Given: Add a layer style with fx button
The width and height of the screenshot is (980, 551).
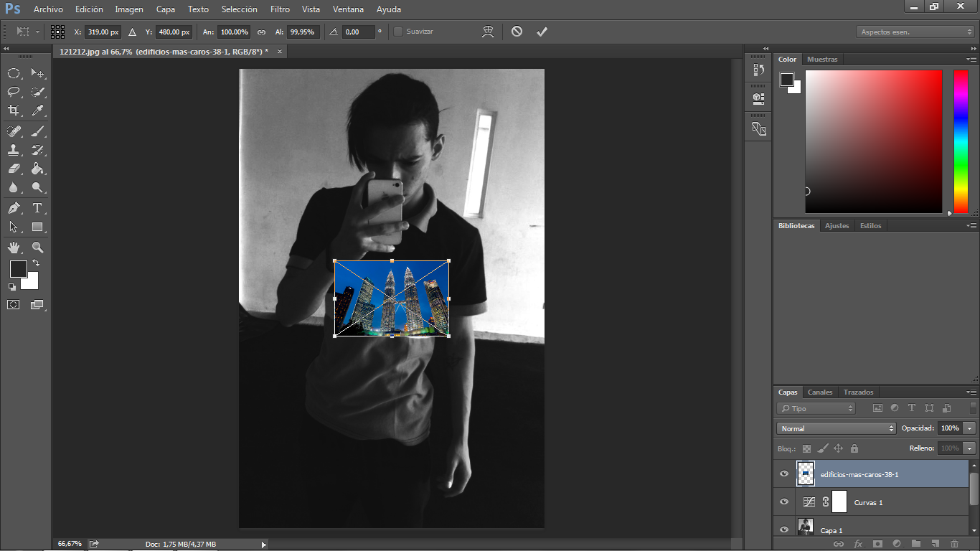Looking at the screenshot, I should pos(858,544).
